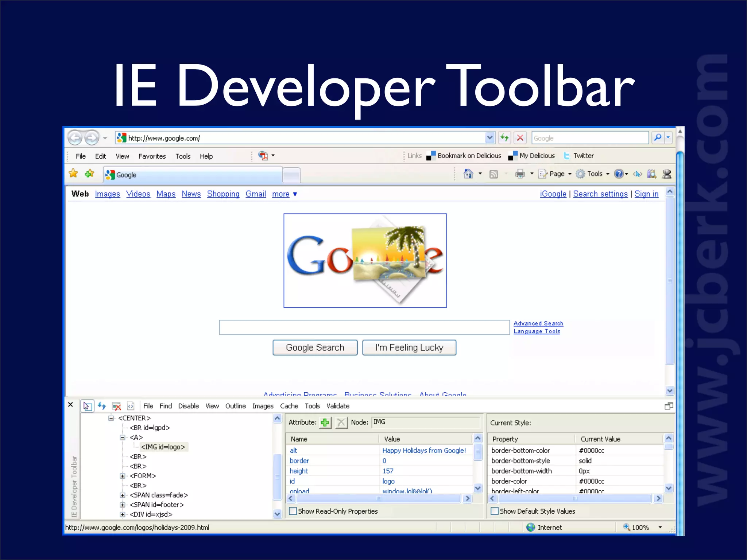Click the alt attribute row
The height and width of the screenshot is (560, 747).
(379, 451)
